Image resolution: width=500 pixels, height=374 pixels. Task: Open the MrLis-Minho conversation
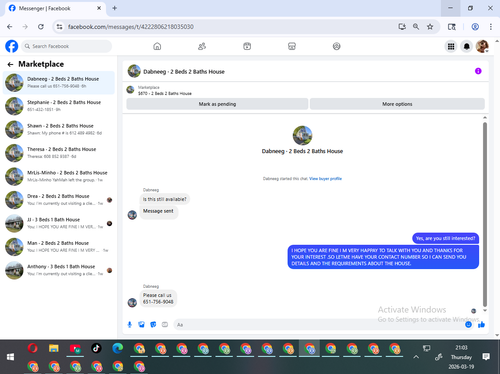click(59, 176)
